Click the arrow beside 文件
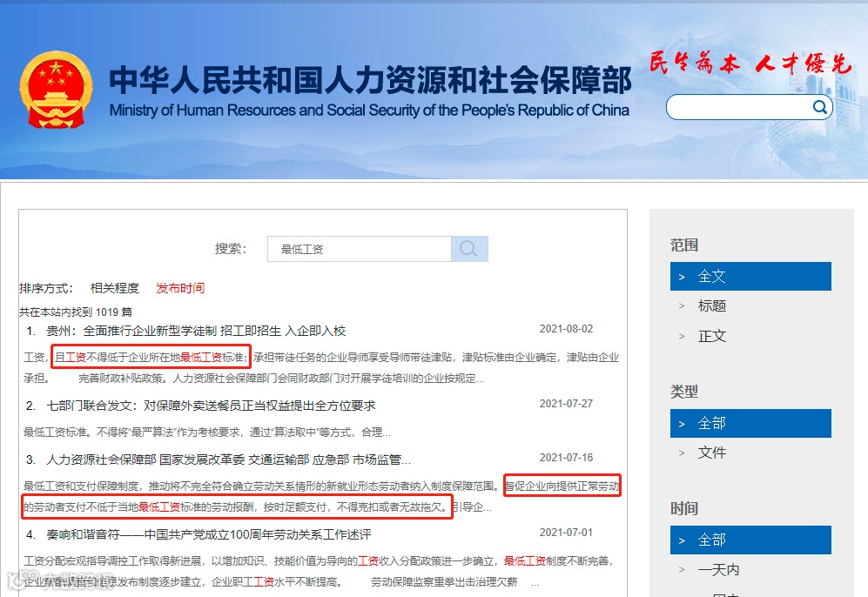 [x=682, y=453]
